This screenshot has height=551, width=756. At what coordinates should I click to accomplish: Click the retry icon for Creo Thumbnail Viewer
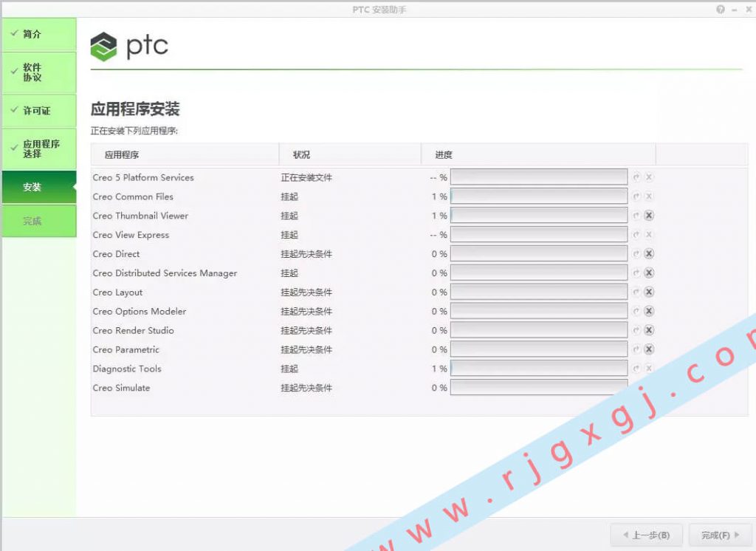click(x=636, y=216)
